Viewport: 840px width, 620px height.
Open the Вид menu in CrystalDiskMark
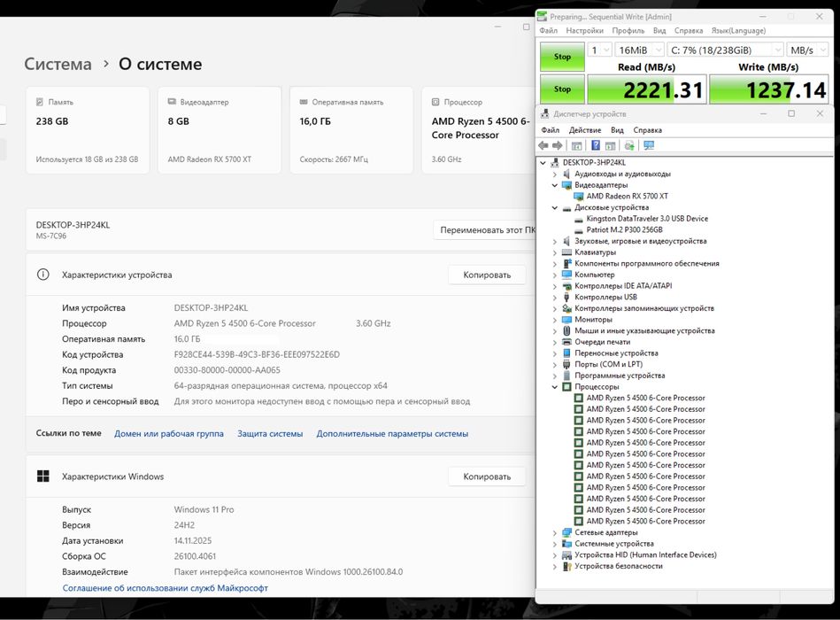(x=659, y=30)
